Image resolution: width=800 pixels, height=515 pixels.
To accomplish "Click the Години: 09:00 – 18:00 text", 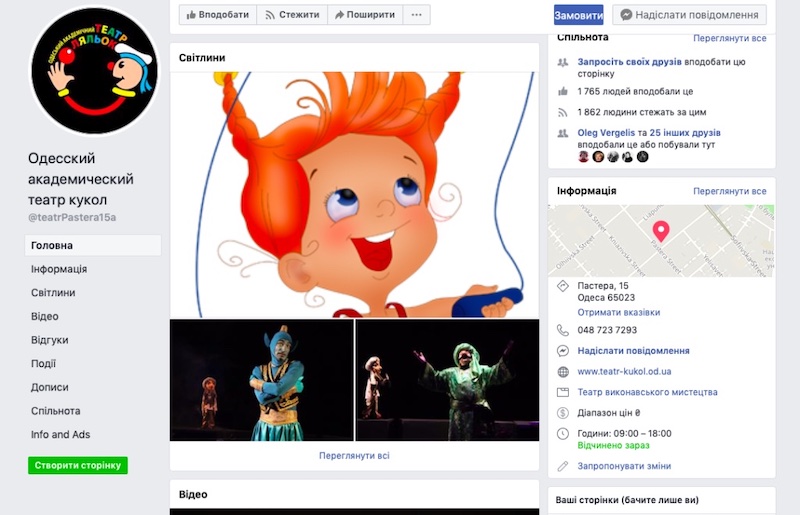I will [624, 434].
